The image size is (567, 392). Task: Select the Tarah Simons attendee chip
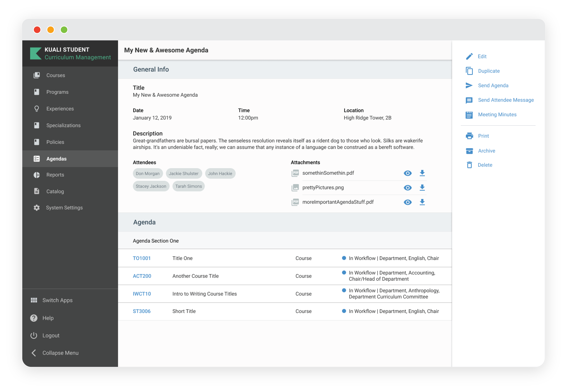tap(188, 186)
